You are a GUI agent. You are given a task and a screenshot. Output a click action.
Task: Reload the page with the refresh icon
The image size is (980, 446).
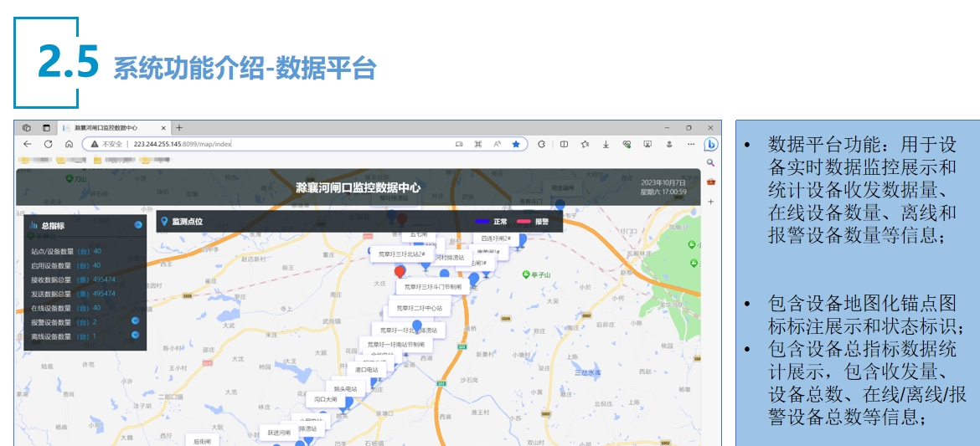(x=48, y=144)
